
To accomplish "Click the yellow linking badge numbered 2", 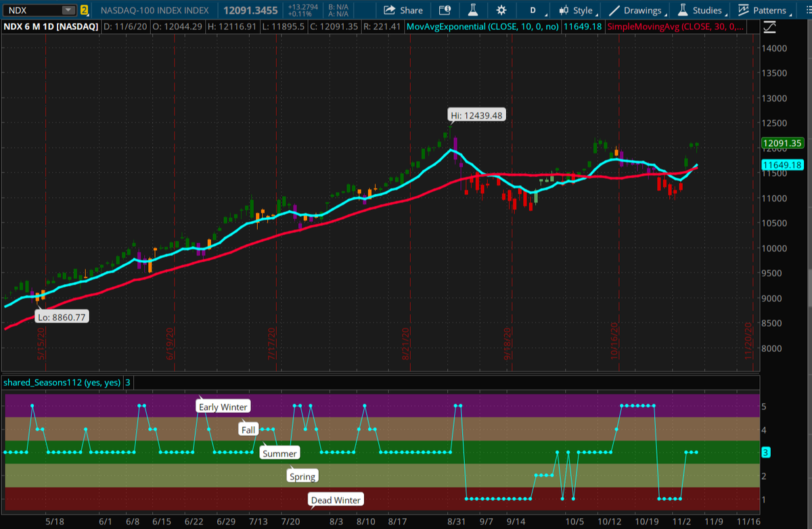I will point(85,10).
